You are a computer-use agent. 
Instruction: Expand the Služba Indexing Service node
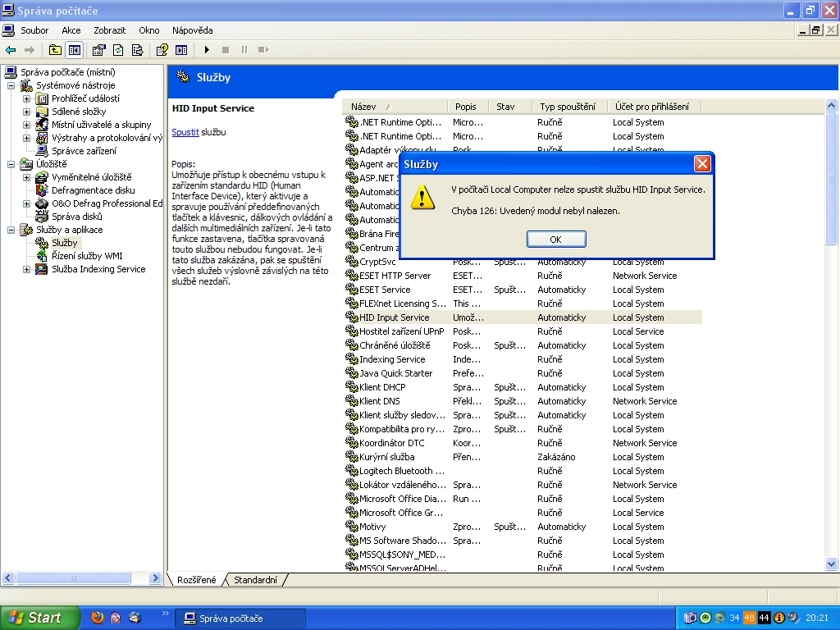26,269
